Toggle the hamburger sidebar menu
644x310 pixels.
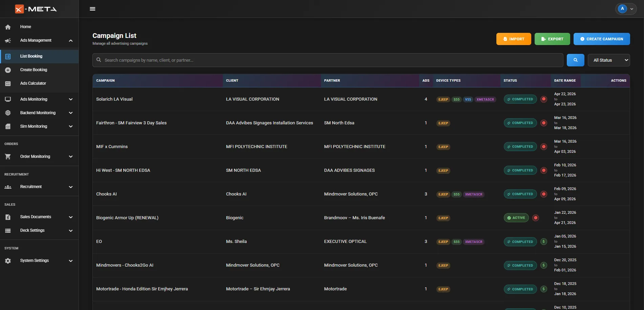click(92, 9)
